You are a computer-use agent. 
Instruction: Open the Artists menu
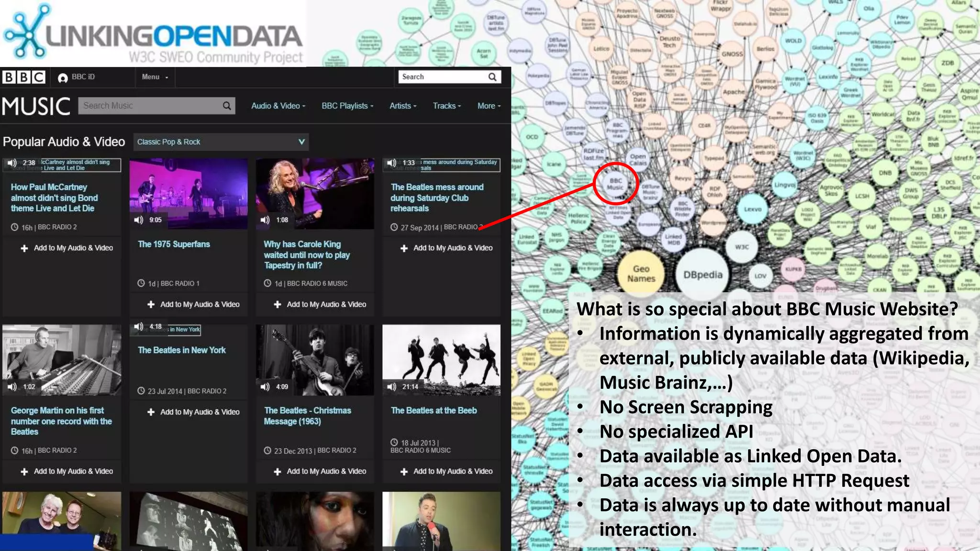tap(403, 106)
